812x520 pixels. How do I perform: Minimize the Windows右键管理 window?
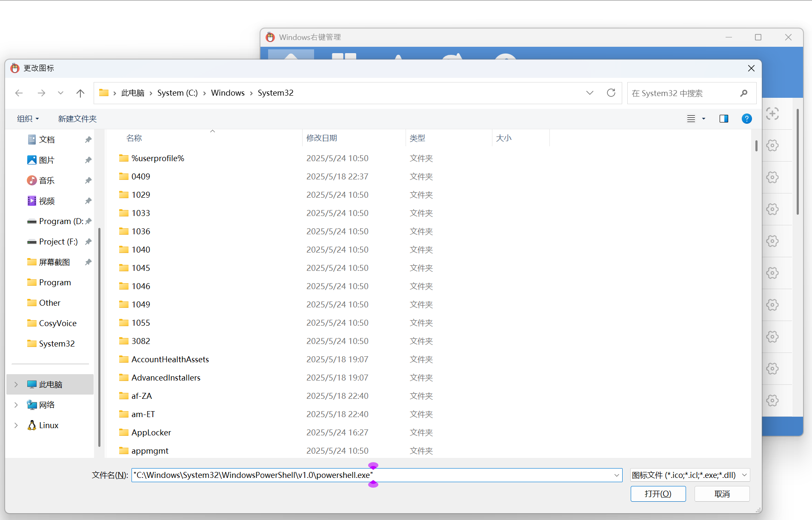coord(729,37)
